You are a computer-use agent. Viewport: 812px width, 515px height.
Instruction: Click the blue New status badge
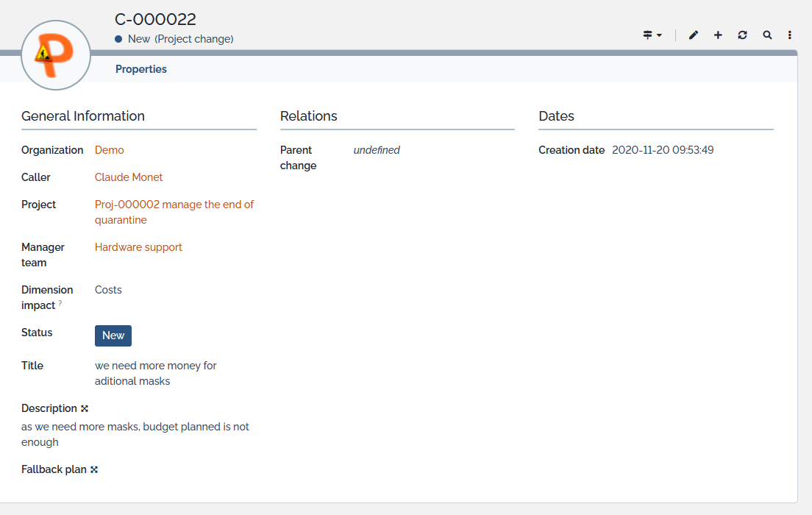click(x=113, y=335)
